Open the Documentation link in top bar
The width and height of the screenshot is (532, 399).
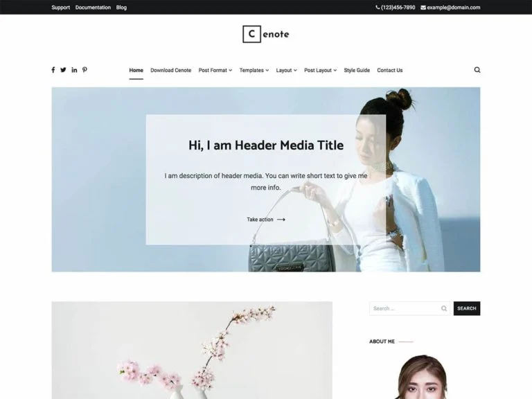coord(93,8)
